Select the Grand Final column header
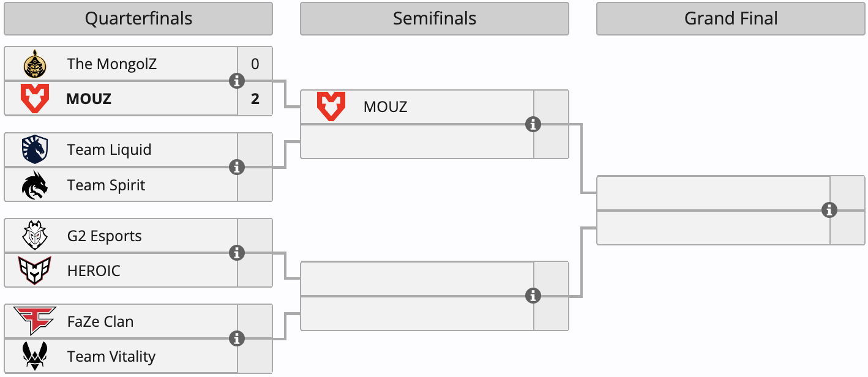868x377 pixels. pos(731,19)
